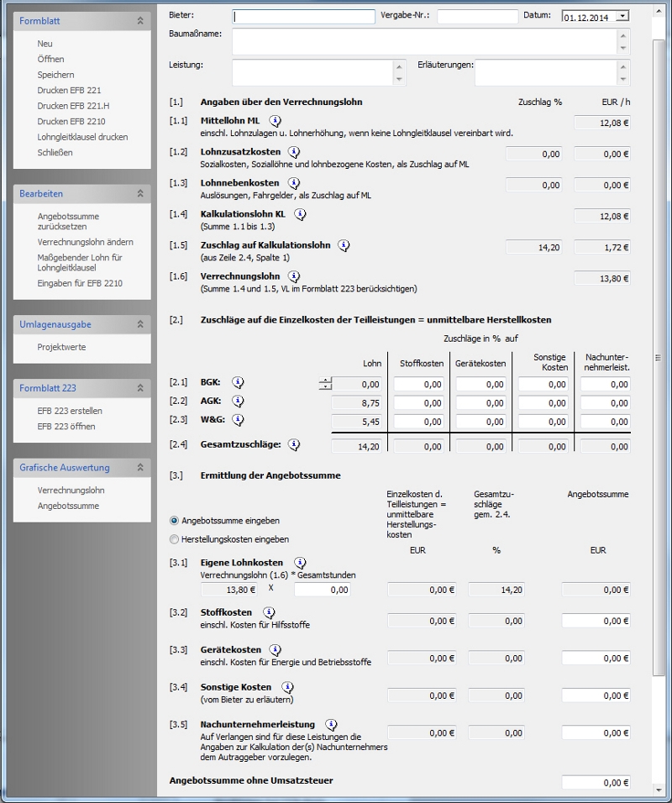The width and height of the screenshot is (672, 803).
Task: Choose Speichern from Formblatt panel
Action: tap(55, 75)
